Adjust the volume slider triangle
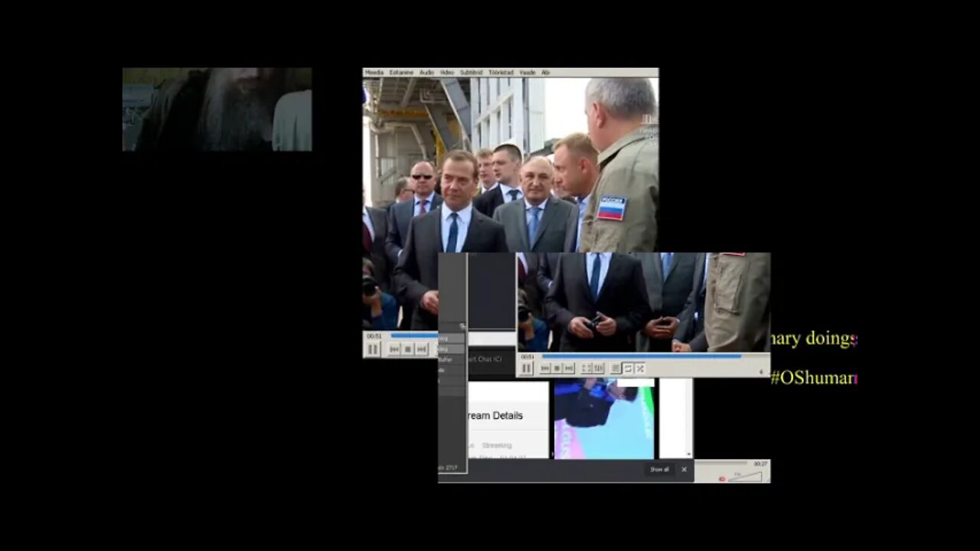Viewport: 980px width, 551px height. point(746,476)
